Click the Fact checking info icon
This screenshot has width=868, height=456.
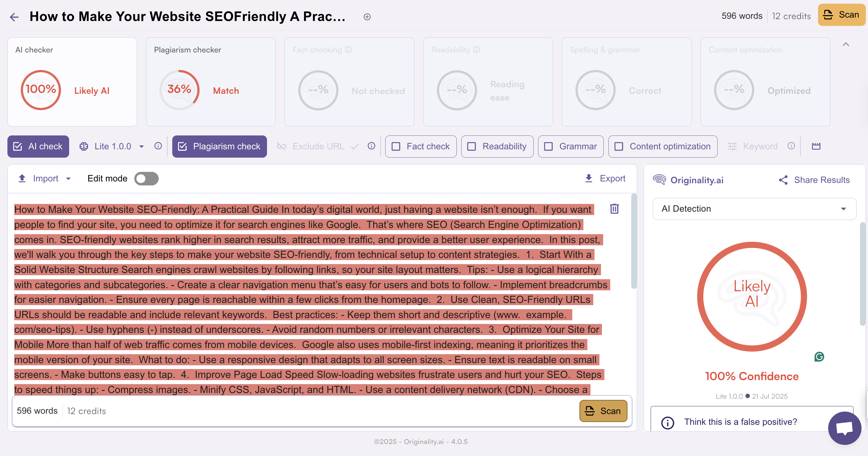pos(348,50)
